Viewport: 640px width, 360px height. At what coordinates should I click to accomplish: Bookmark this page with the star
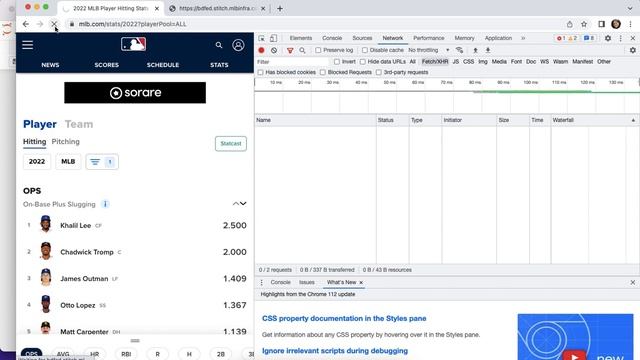click(584, 24)
